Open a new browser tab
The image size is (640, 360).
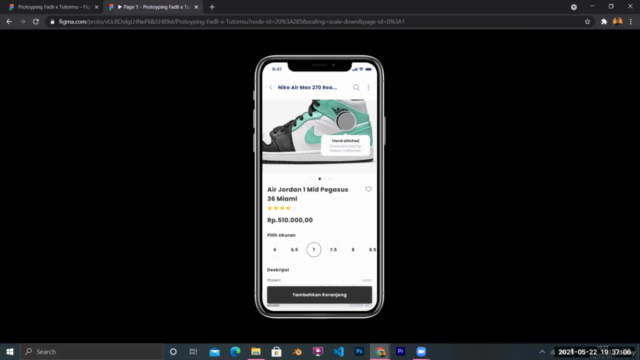point(212,7)
